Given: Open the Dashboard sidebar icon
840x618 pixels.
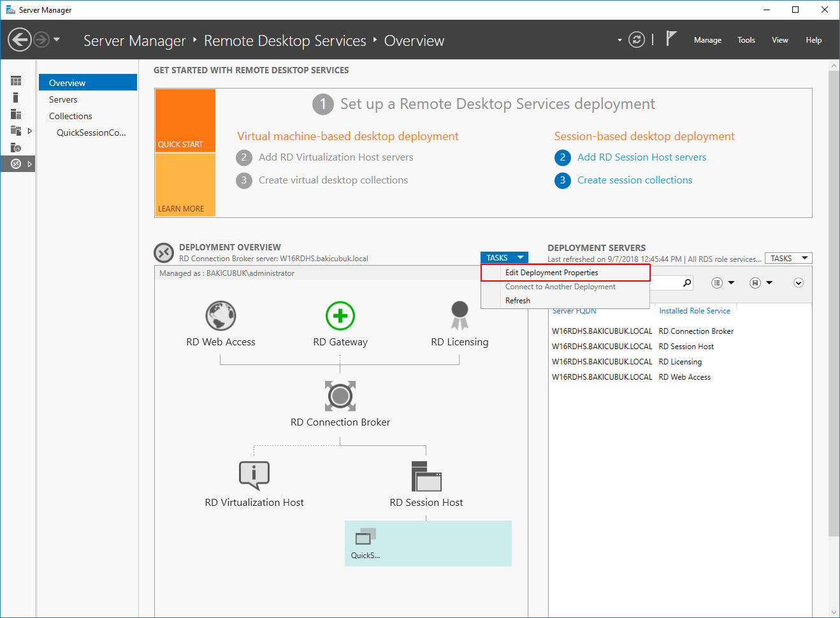Looking at the screenshot, I should click(x=16, y=81).
